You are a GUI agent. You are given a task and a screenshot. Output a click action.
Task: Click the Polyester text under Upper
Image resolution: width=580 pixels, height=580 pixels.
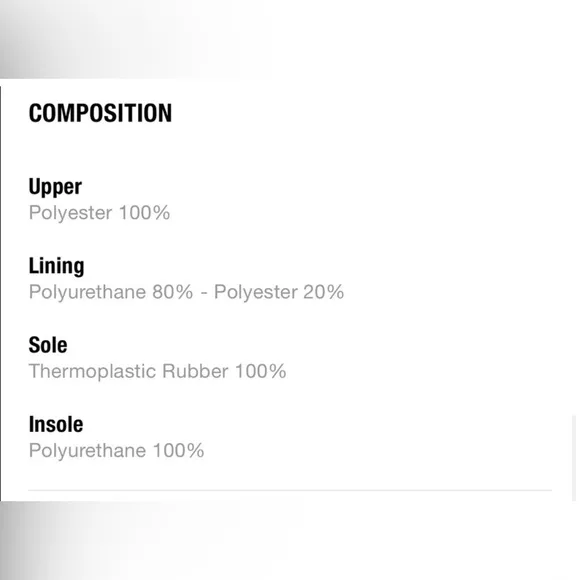(70, 213)
